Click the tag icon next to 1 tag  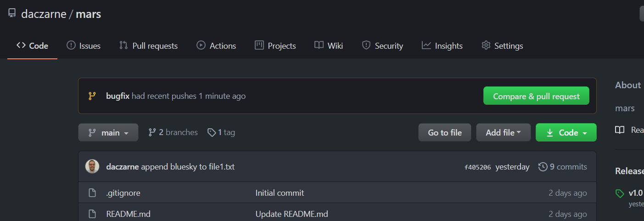click(x=212, y=132)
